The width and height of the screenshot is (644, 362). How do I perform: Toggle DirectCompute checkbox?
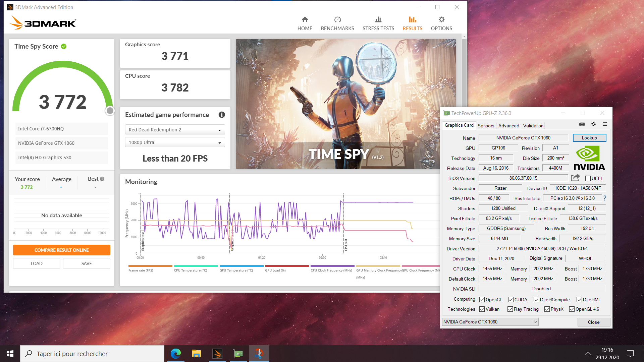(x=536, y=300)
